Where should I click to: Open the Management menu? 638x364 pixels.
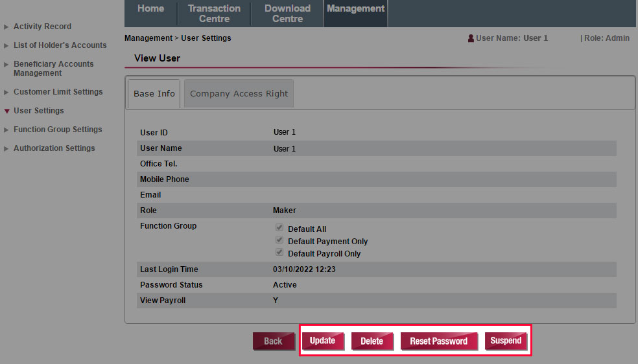[x=355, y=14]
